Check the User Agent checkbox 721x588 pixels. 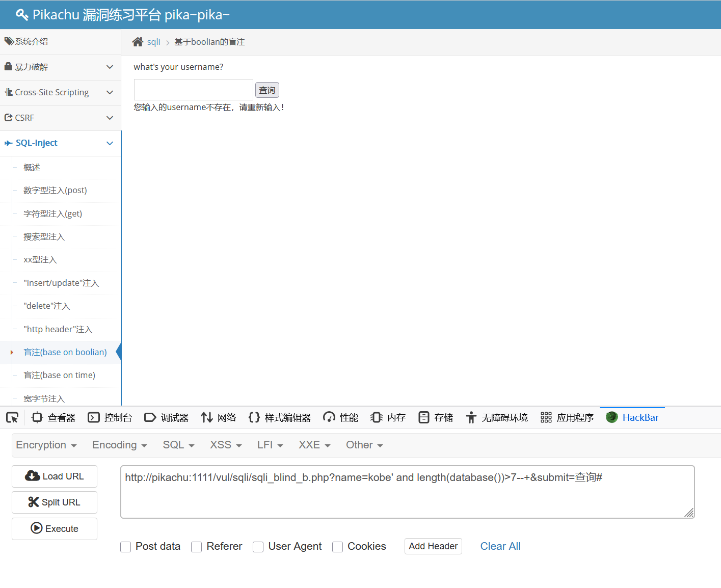click(258, 547)
